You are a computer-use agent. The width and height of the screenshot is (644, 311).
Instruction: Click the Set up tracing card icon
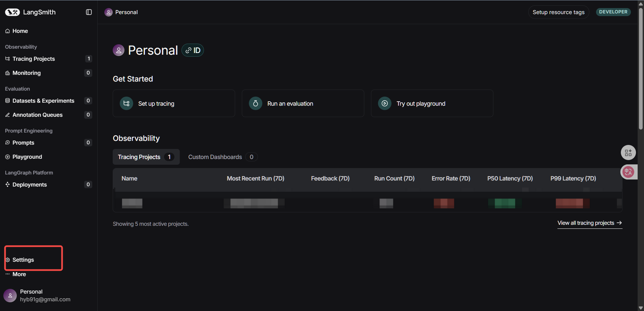126,103
